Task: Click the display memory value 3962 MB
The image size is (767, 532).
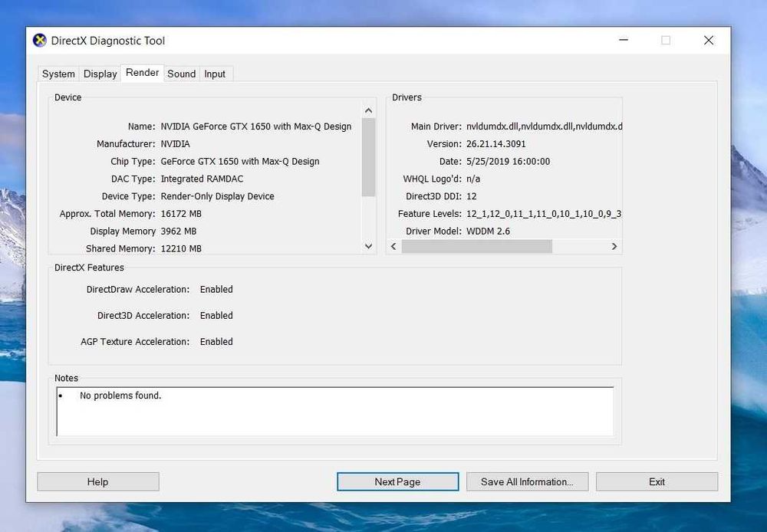Action: [179, 232]
